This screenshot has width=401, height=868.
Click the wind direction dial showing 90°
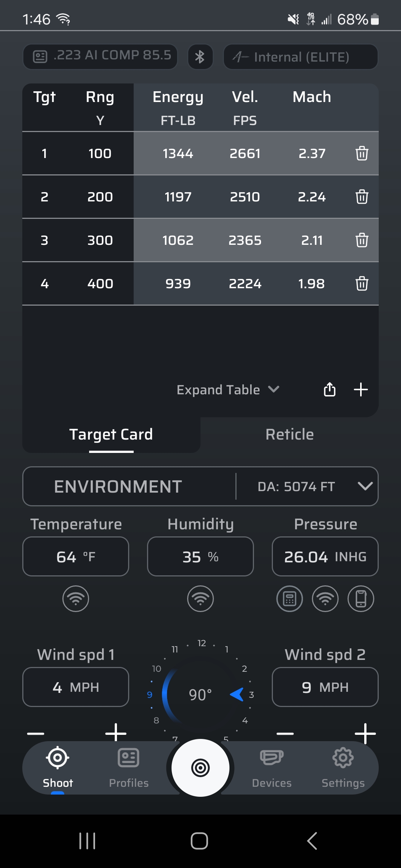200,694
